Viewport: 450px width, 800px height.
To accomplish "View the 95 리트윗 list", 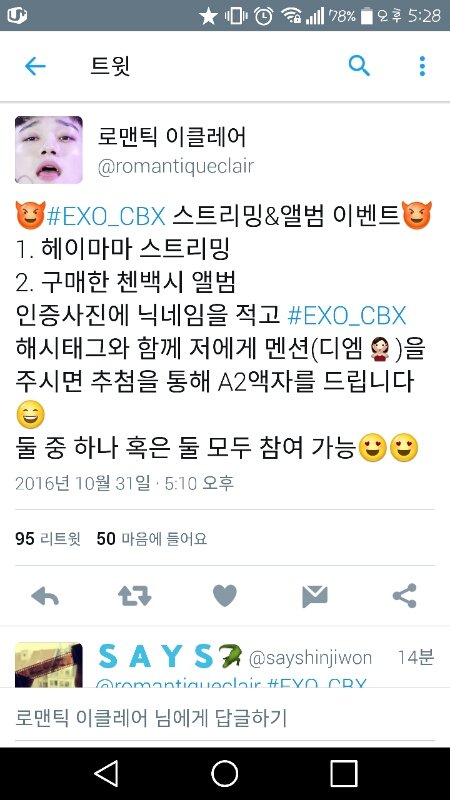I will pyautogui.click(x=47, y=539).
